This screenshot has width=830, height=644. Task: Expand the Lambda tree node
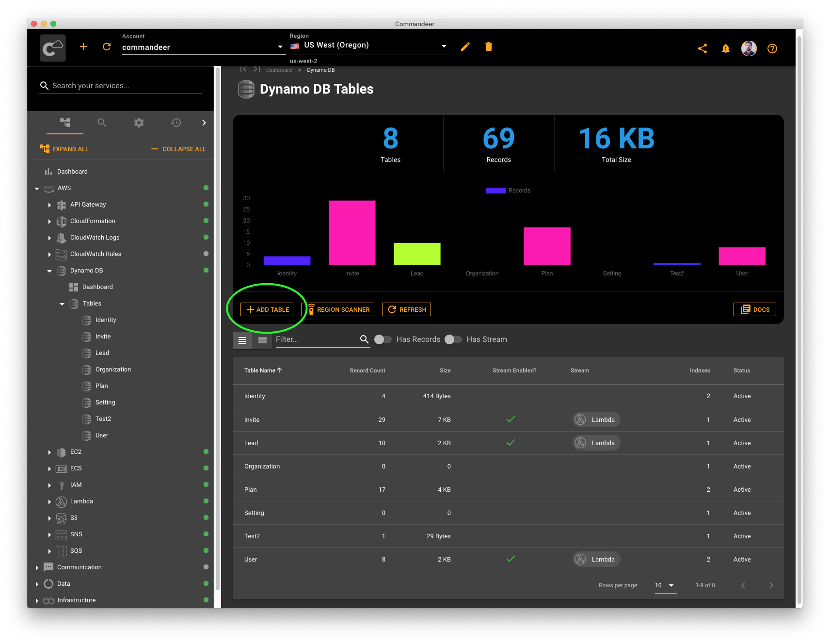coord(49,501)
